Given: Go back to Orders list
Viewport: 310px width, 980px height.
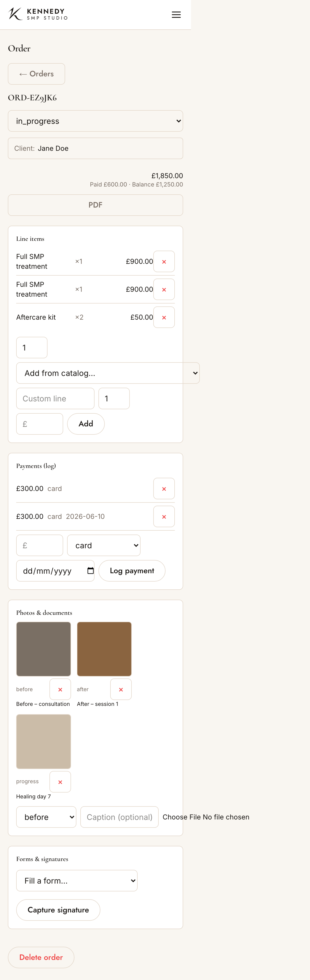Looking at the screenshot, I should (36, 74).
